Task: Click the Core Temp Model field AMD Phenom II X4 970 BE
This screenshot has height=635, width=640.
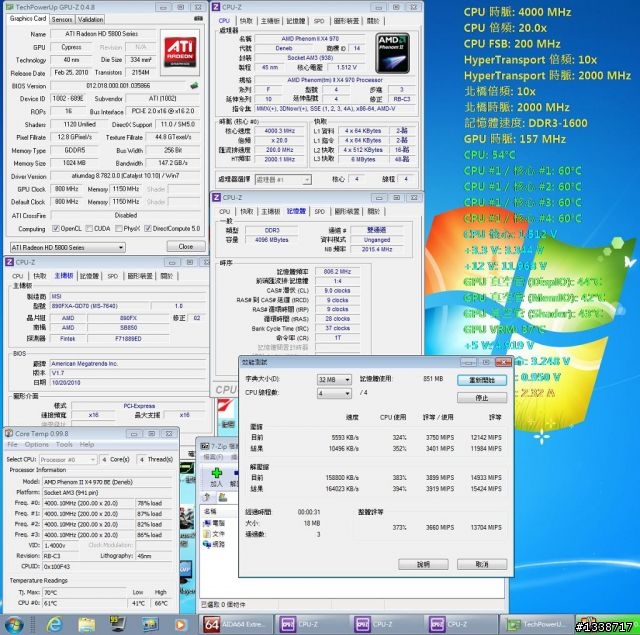Action: tap(107, 482)
